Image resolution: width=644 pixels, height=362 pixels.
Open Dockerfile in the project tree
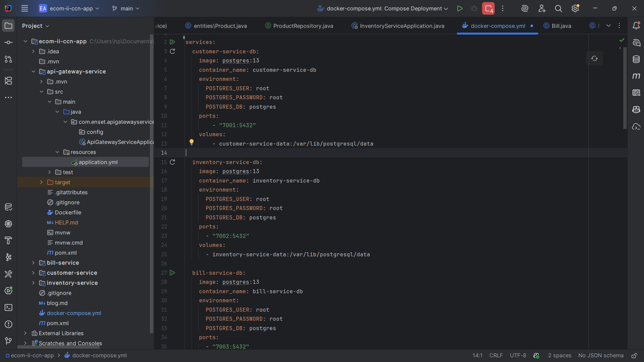tap(68, 212)
